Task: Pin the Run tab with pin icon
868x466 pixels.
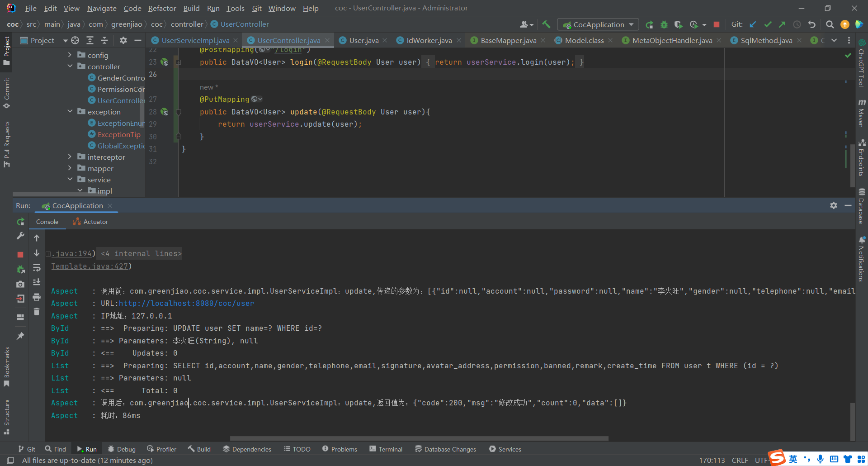Action: (20, 336)
